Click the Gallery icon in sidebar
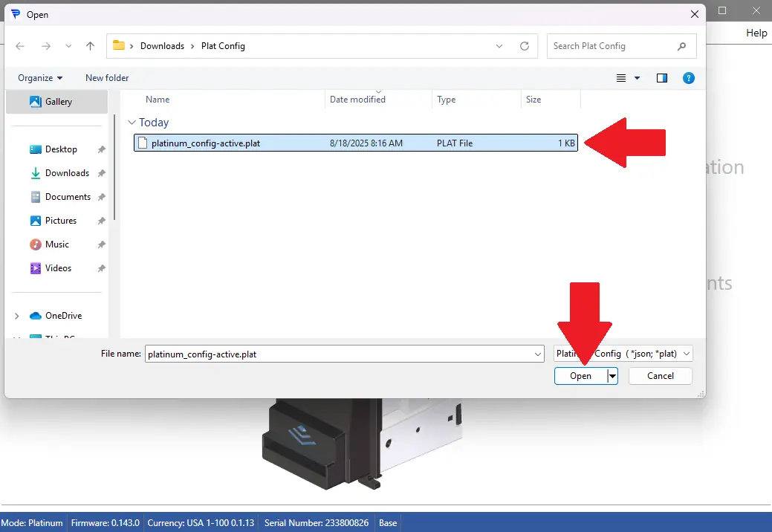Screen dimensions: 772x532 pos(36,101)
